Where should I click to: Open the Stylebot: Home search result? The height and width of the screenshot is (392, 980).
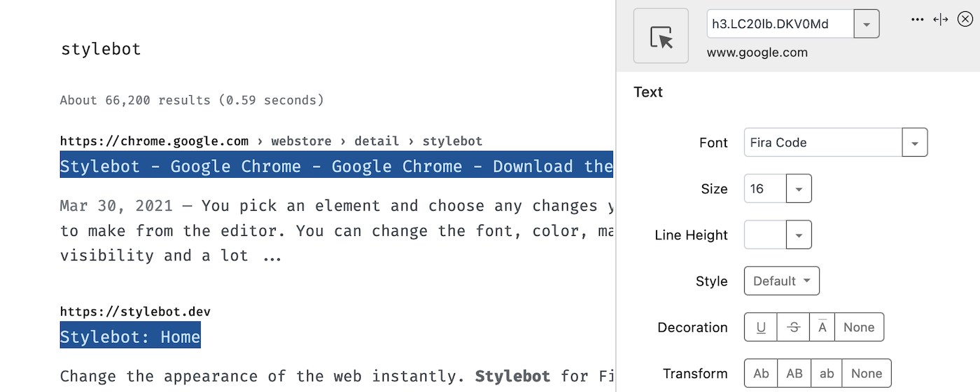coord(130,337)
